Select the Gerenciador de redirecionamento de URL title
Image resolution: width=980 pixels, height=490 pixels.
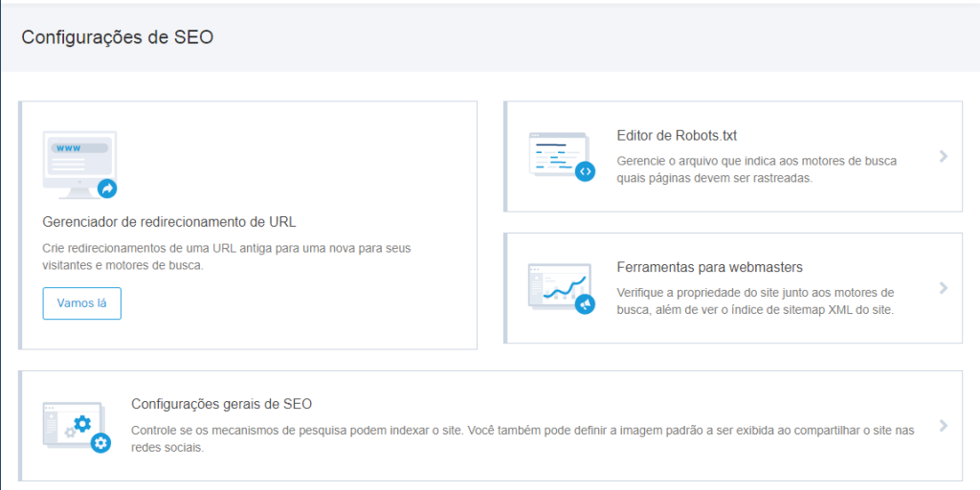169,222
